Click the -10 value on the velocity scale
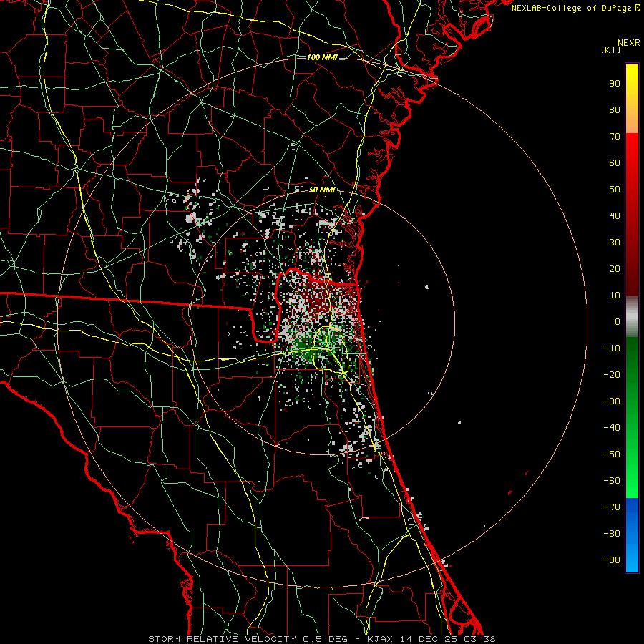The width and height of the screenshot is (644, 644). pos(612,348)
